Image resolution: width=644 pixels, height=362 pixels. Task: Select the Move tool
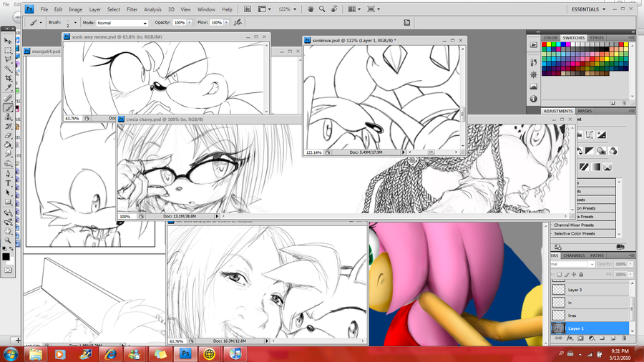tap(8, 41)
